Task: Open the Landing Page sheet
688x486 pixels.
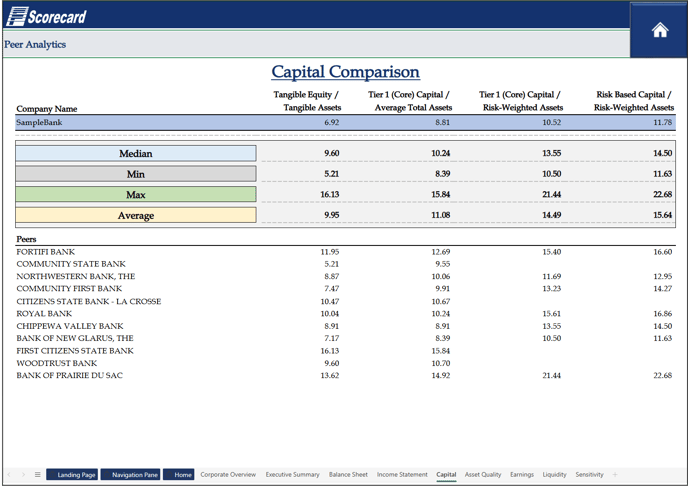Action: [72, 474]
